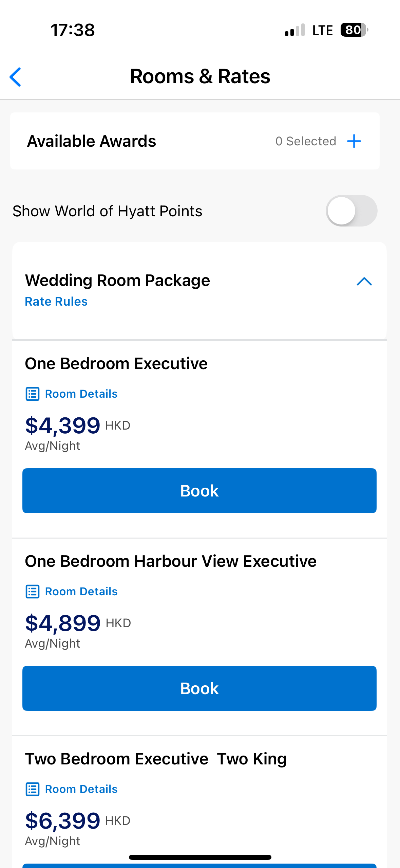Tap the Available Awards card
This screenshot has height=868, width=400.
136,141
